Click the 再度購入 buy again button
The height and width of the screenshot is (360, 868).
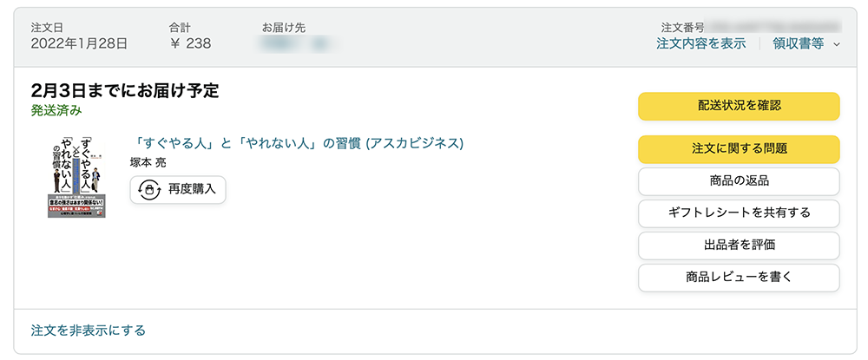(178, 190)
